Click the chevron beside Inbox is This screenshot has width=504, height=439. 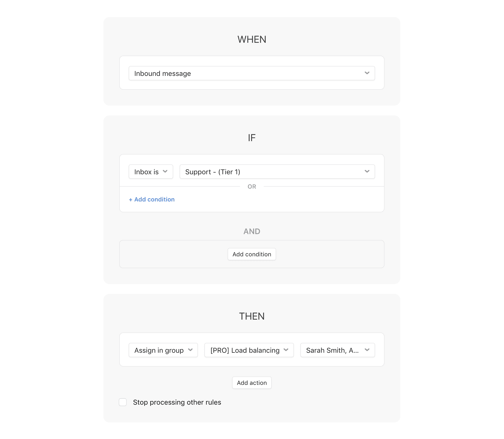pos(165,172)
